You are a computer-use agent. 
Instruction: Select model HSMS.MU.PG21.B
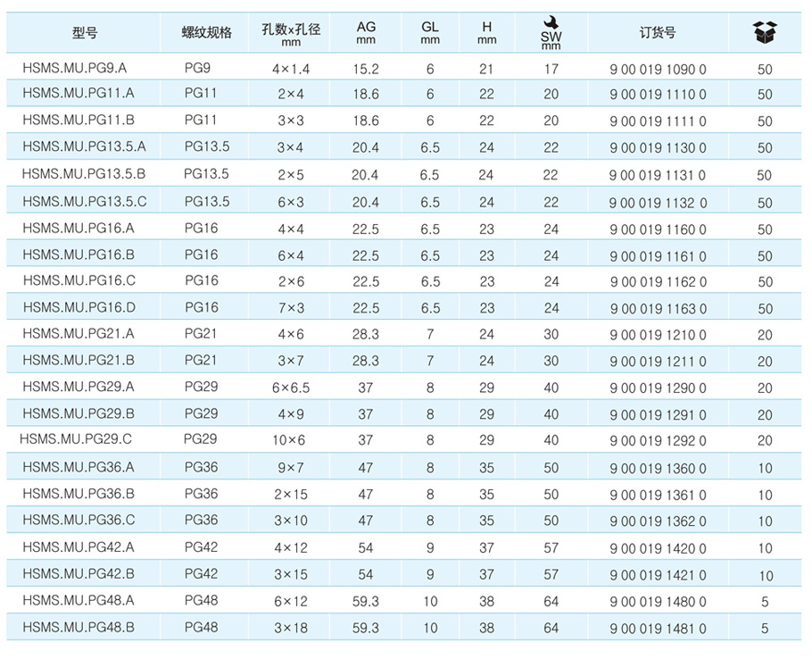(79, 360)
